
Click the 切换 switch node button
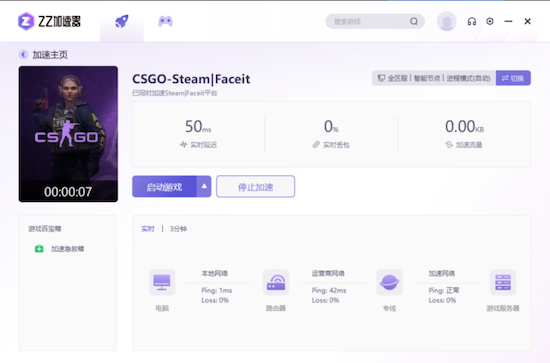pos(513,78)
